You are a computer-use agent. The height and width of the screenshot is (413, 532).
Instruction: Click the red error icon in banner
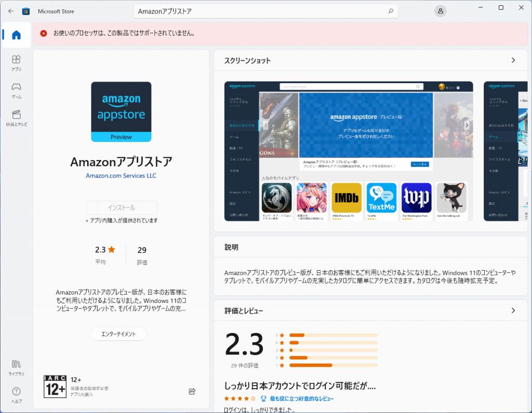point(44,33)
